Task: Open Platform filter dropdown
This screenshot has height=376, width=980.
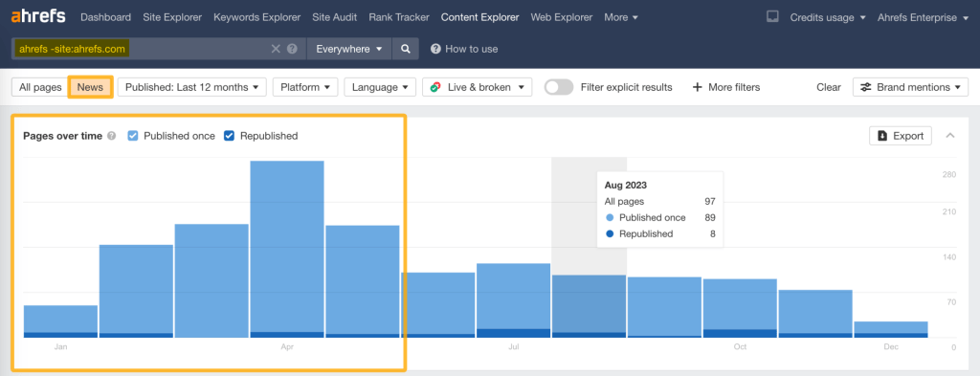Action: (x=305, y=87)
